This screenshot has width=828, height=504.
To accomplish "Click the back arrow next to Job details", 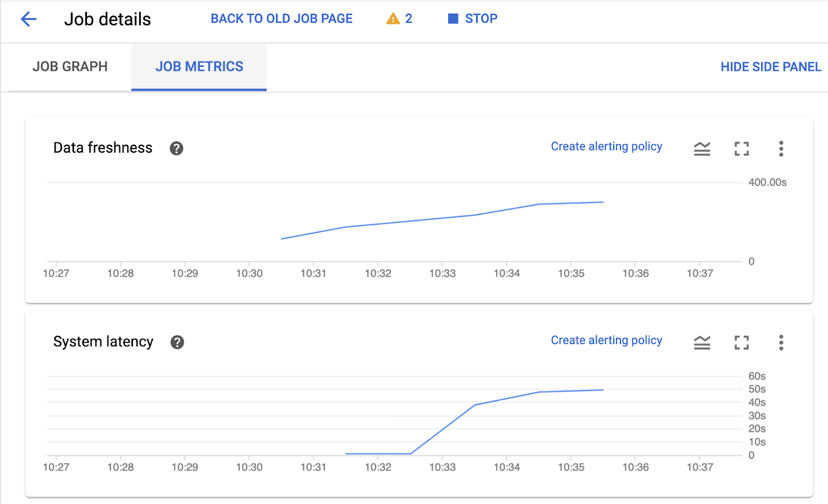I will tap(28, 20).
